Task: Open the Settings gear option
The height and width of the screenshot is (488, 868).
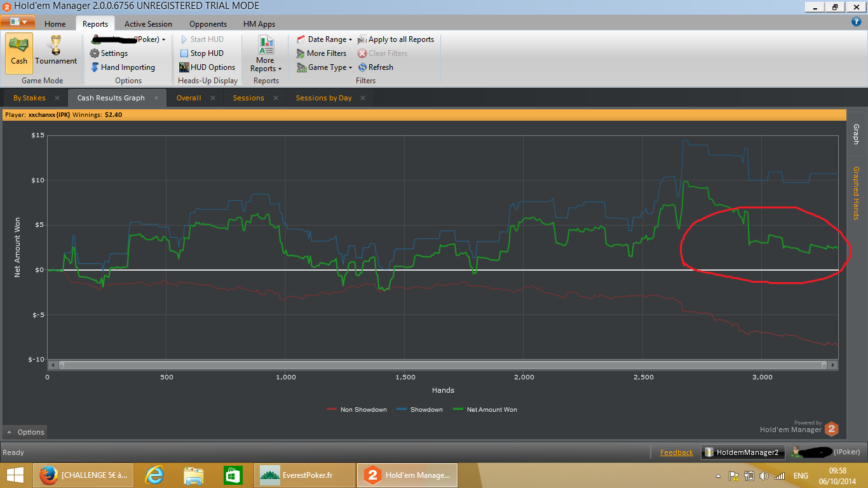Action: (x=109, y=53)
